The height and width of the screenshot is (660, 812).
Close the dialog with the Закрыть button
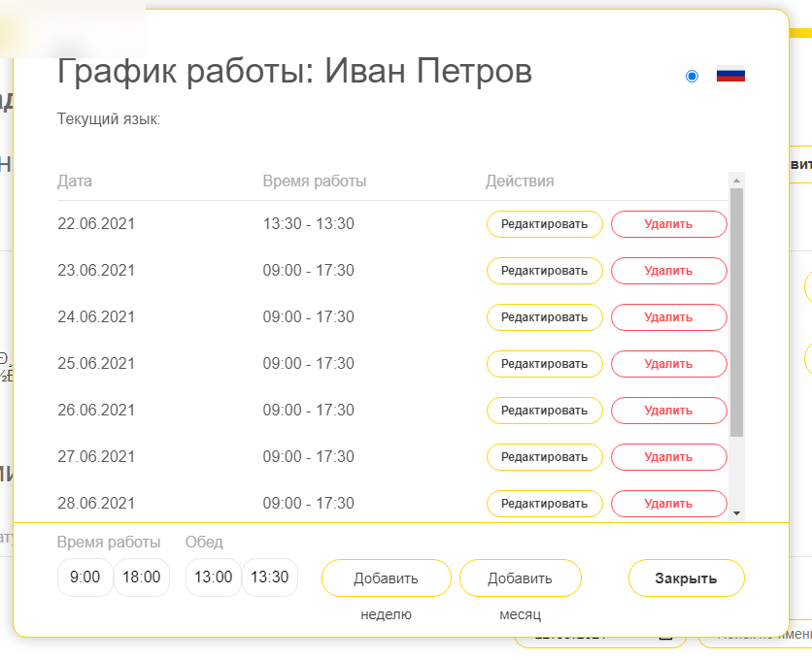click(686, 578)
